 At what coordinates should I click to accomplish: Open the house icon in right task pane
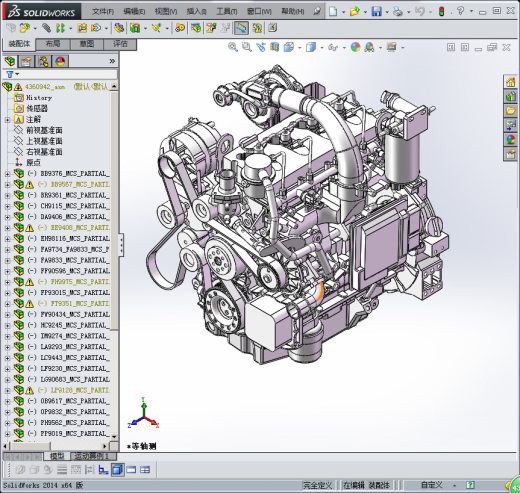coord(510,82)
